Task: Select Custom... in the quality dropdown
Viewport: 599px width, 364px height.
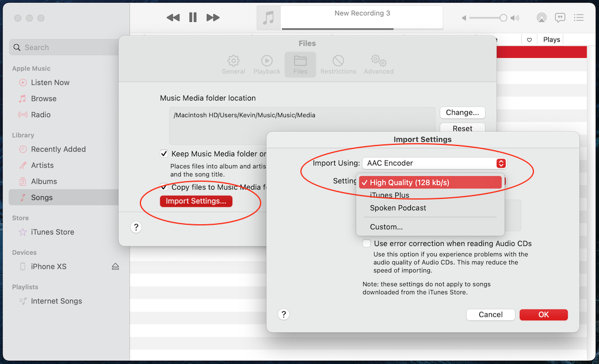Action: [386, 227]
